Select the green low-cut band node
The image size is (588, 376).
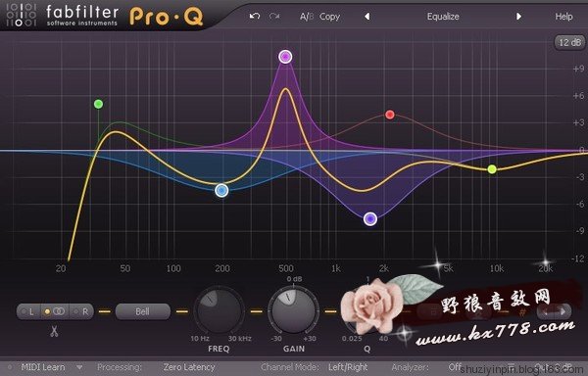tap(98, 104)
